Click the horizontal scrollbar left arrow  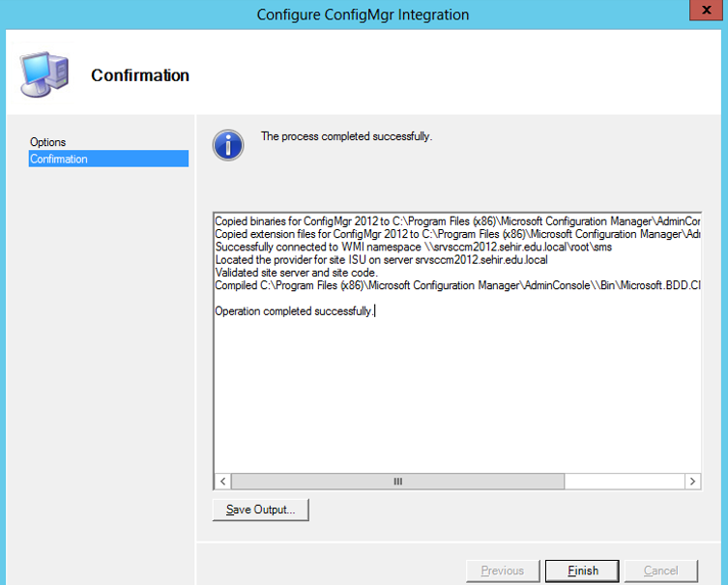point(223,482)
